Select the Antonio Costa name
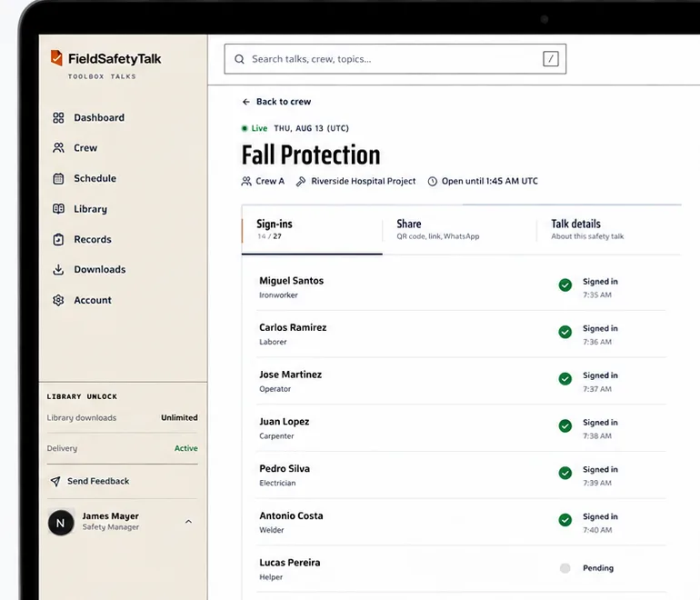700x600 pixels. (x=291, y=515)
